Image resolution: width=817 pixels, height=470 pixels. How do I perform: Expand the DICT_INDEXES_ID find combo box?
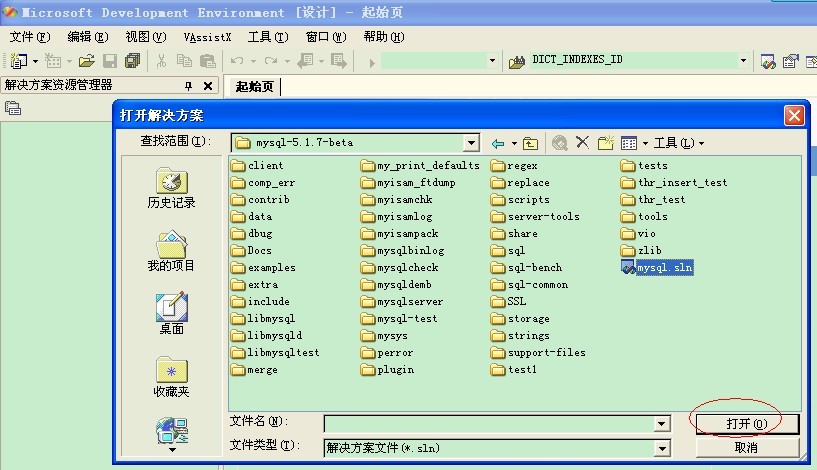(x=744, y=61)
